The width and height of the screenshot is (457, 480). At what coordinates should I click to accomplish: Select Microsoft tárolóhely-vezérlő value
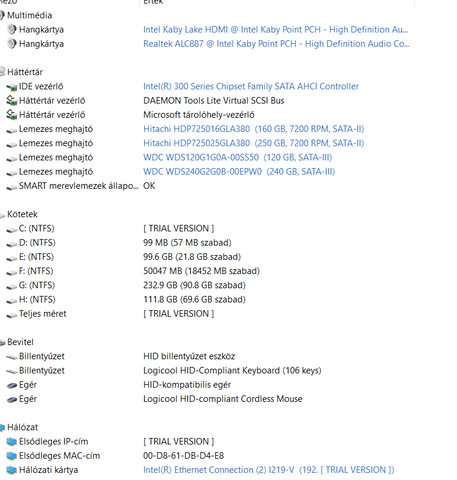[x=199, y=115]
